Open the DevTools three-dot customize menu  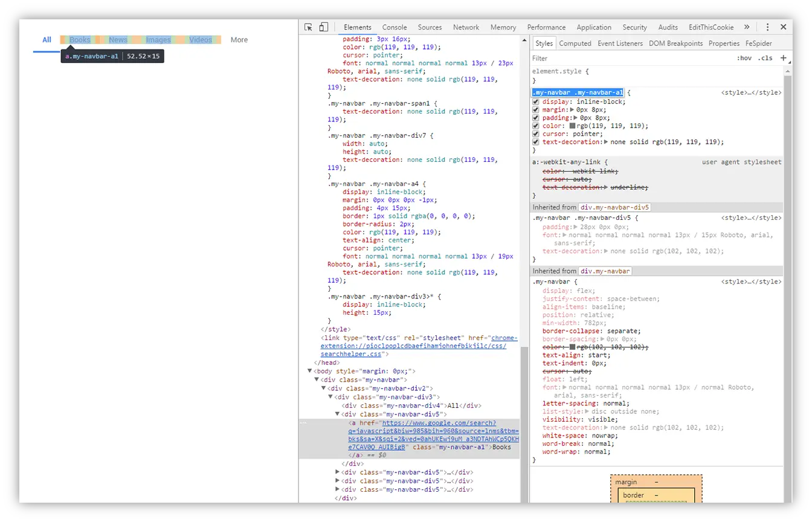pyautogui.click(x=767, y=27)
